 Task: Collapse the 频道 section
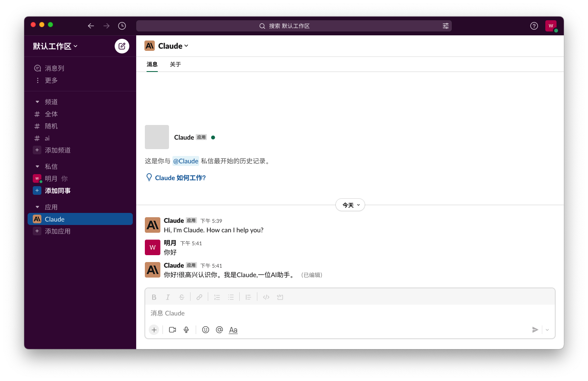click(x=37, y=102)
